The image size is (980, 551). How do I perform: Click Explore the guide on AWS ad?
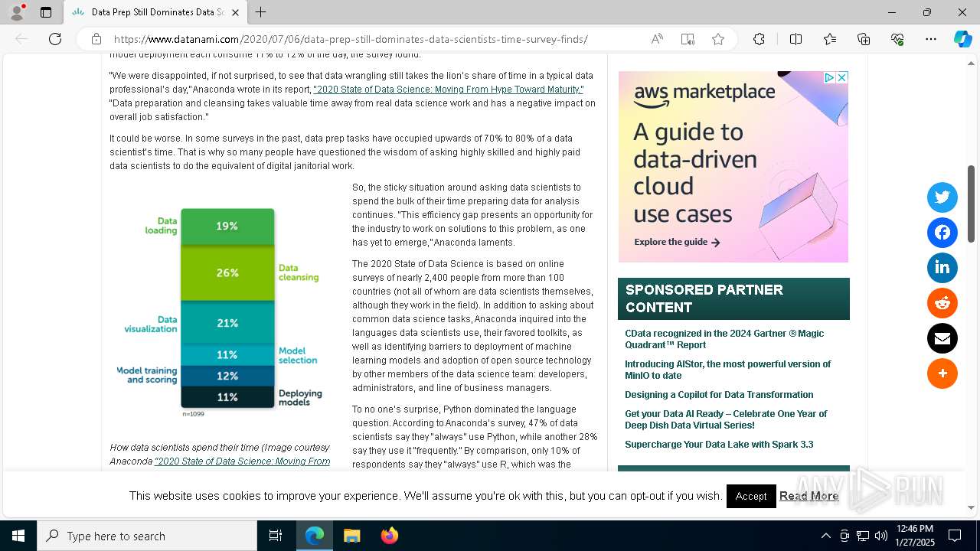point(677,242)
